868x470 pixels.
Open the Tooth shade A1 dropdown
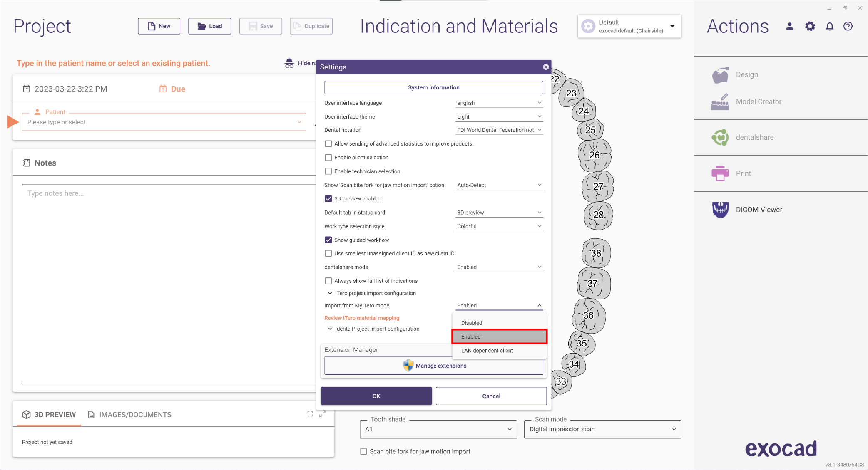tap(438, 429)
